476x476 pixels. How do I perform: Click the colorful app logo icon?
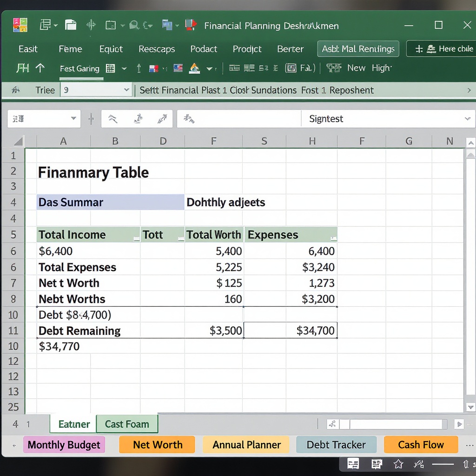point(20,25)
